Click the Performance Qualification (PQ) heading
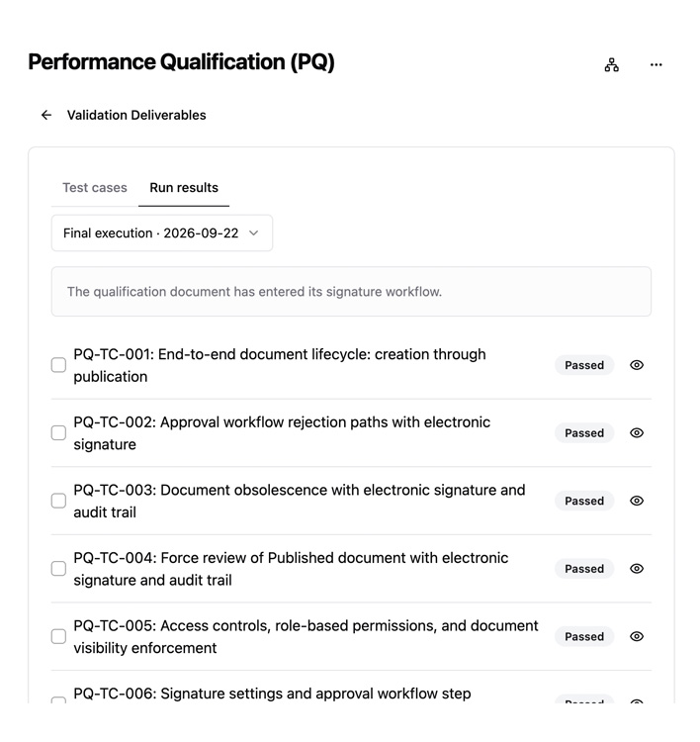Screen dimensions: 700x742 click(181, 62)
